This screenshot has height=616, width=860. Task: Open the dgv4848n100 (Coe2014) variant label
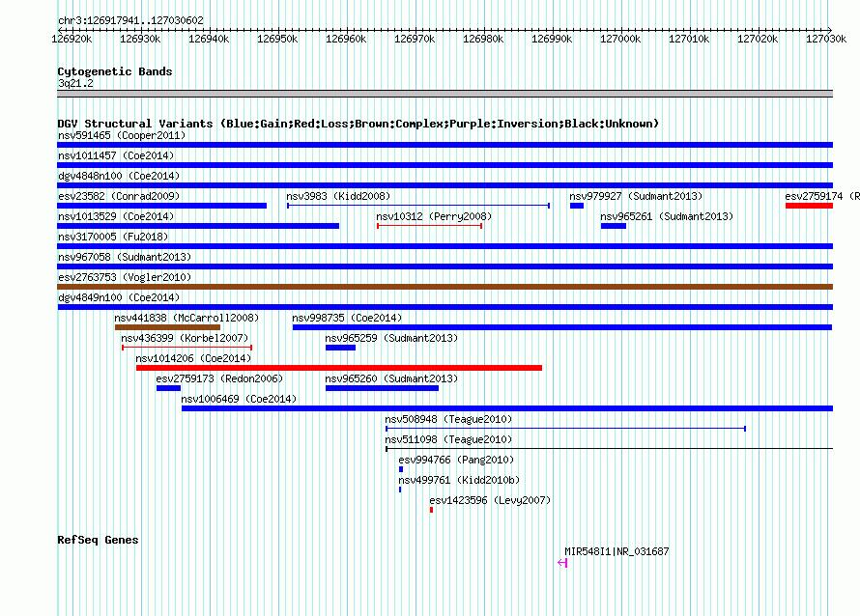[119, 176]
